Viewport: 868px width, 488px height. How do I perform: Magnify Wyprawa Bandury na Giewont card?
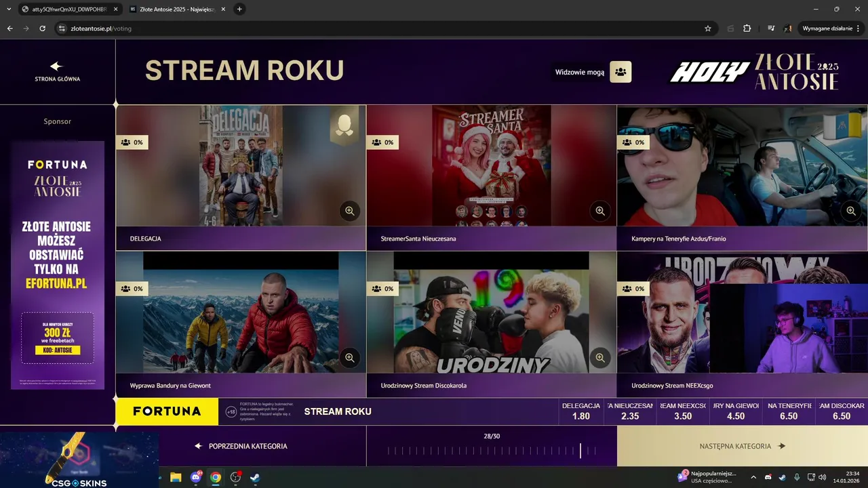350,357
